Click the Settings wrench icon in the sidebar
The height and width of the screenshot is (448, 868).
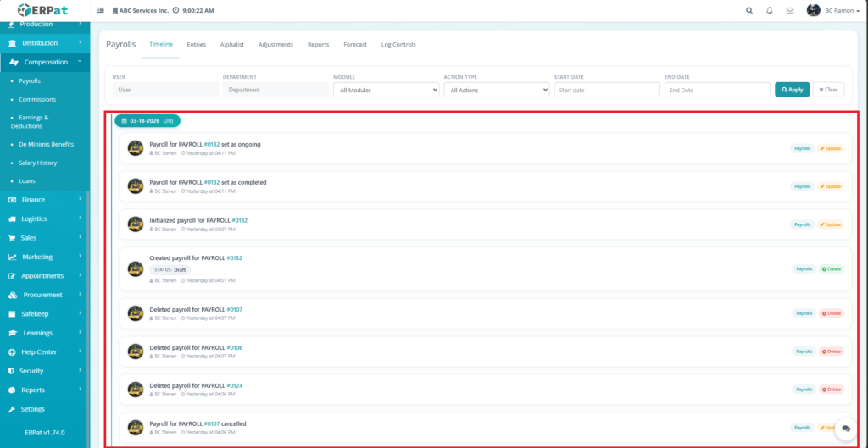pos(12,409)
